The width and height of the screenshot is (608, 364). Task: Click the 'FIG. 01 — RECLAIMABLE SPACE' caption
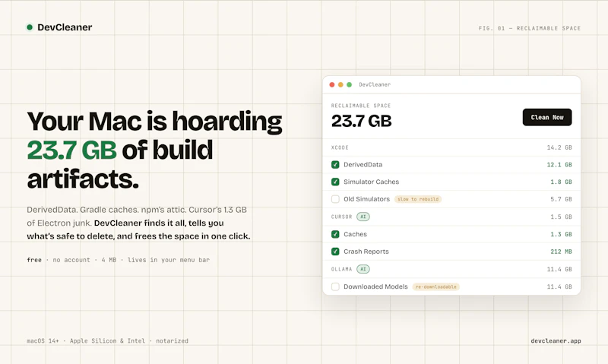click(529, 28)
